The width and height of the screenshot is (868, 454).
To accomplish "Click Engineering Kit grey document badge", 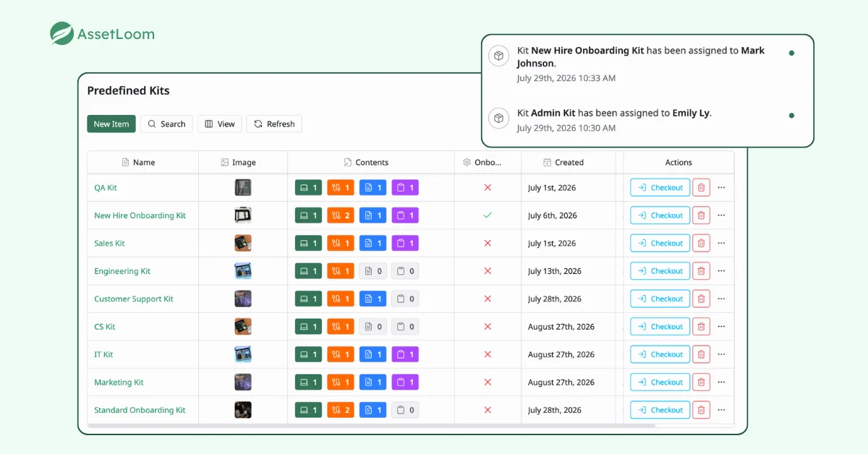I will [x=373, y=271].
